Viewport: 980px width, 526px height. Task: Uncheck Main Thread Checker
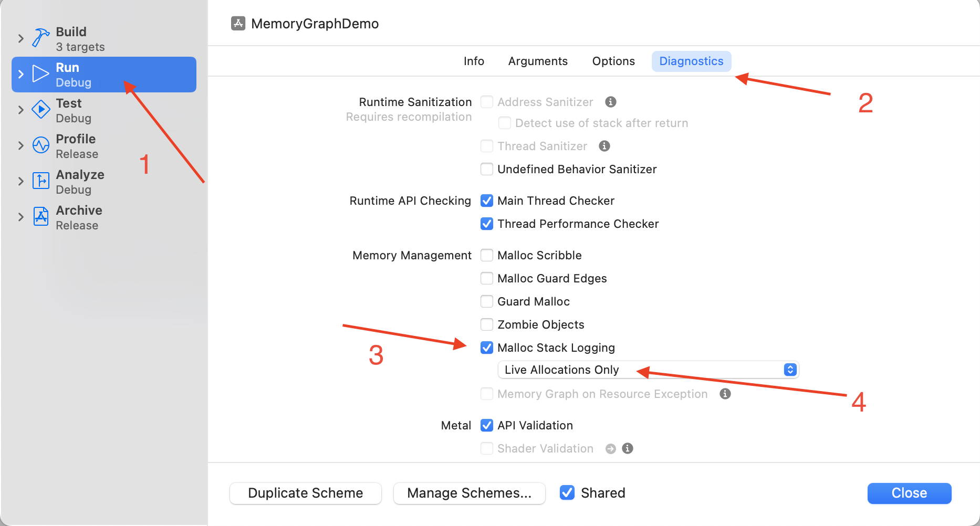click(487, 201)
